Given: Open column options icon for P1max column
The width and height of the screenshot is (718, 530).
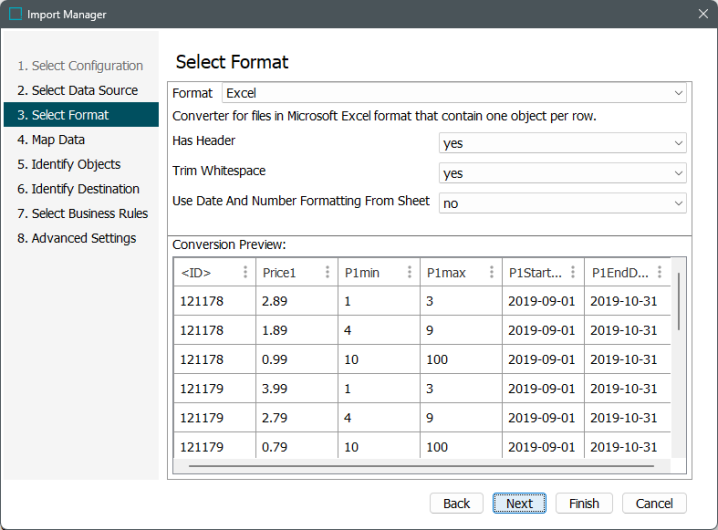Looking at the screenshot, I should [x=491, y=272].
